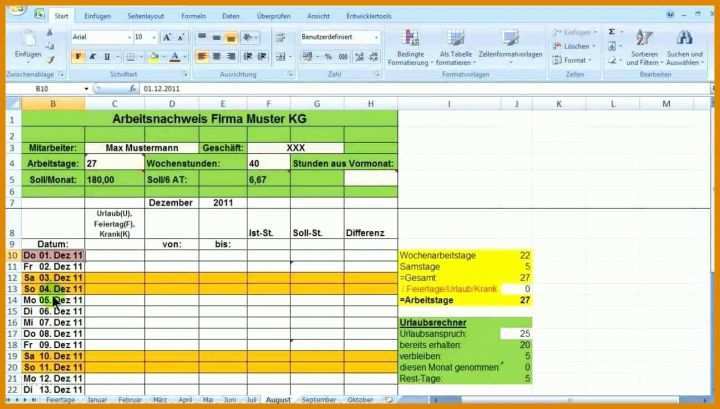
Task: Click the wrap text icon
Action: (x=281, y=38)
